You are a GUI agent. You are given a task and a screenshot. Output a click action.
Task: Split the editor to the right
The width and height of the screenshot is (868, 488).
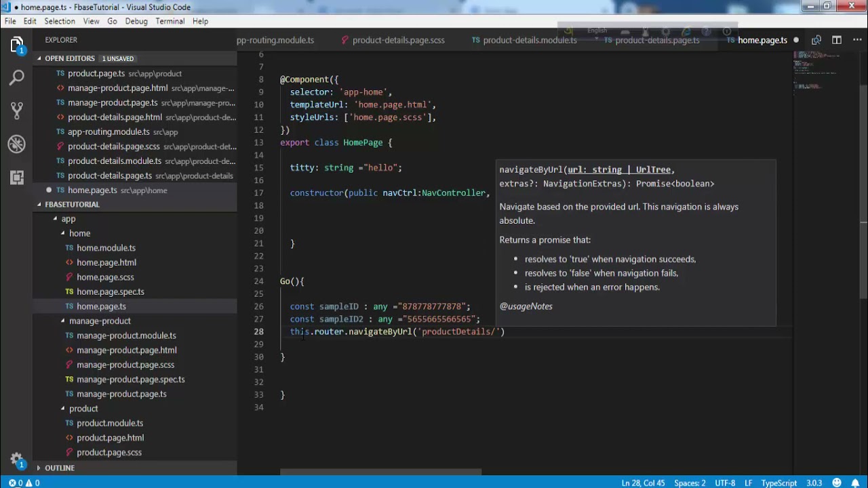pyautogui.click(x=837, y=40)
